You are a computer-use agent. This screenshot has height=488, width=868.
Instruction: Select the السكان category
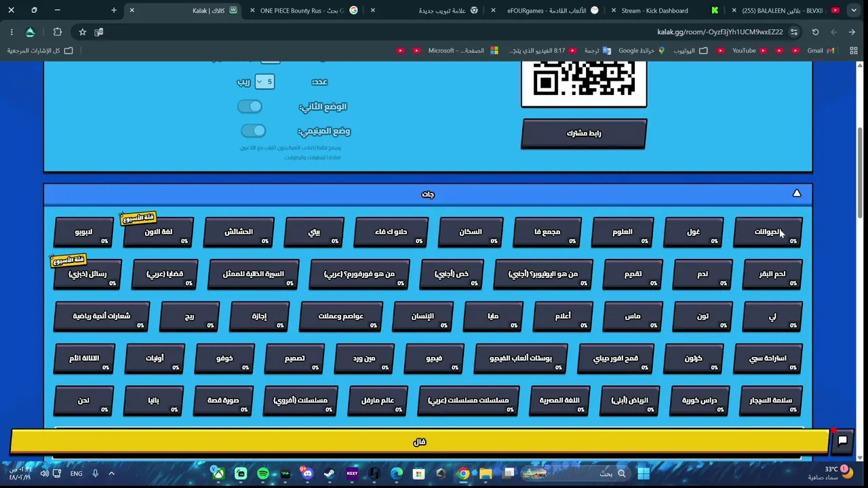(471, 232)
